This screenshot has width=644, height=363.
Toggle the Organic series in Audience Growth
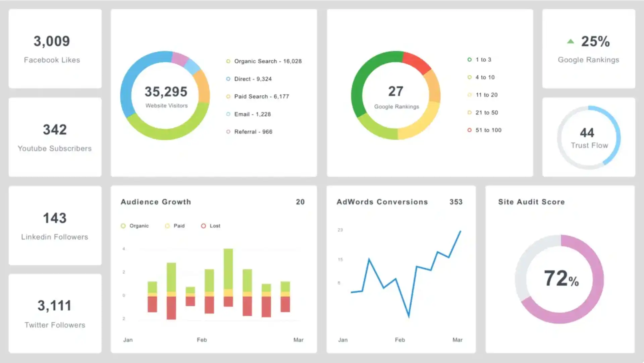pos(124,226)
